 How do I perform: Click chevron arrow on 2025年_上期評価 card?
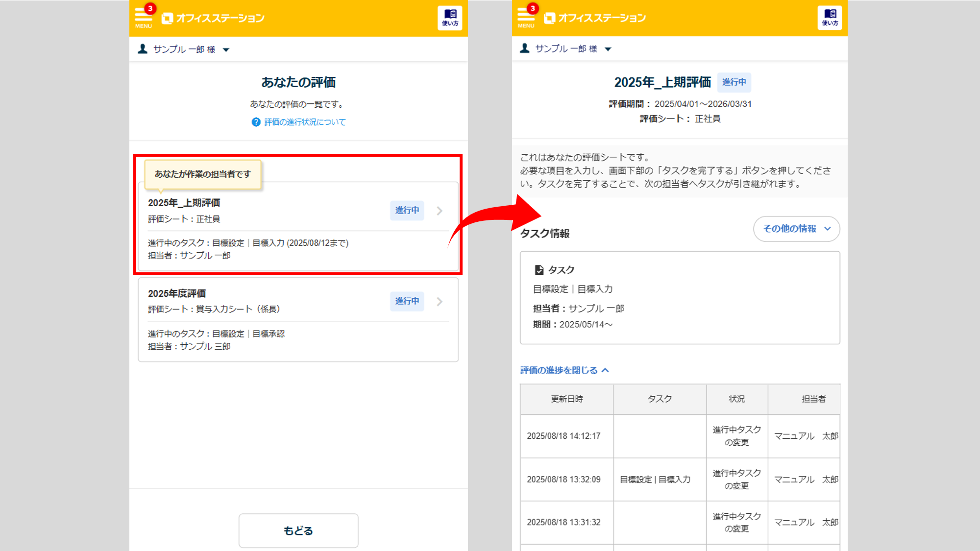coord(440,211)
